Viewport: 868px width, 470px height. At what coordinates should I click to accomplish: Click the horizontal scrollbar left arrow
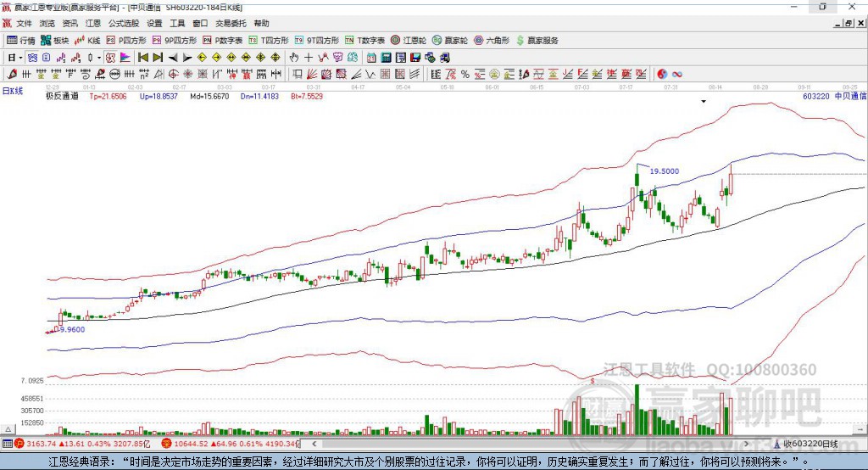(314, 444)
